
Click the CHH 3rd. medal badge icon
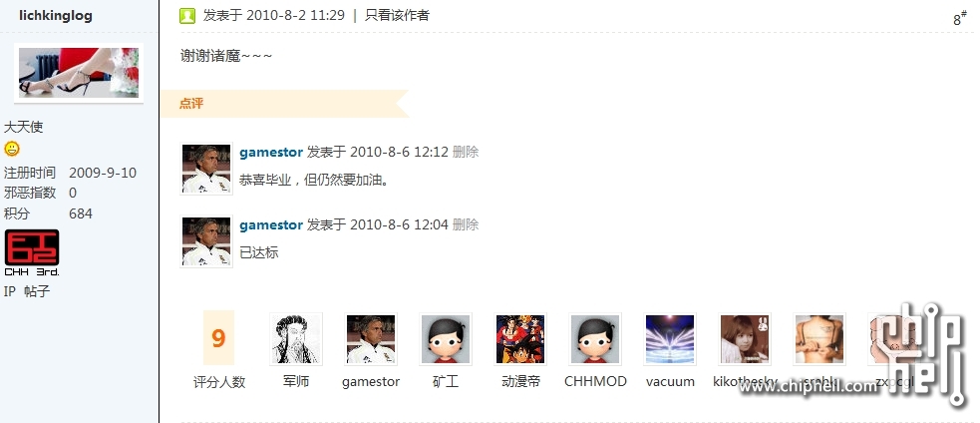point(32,252)
